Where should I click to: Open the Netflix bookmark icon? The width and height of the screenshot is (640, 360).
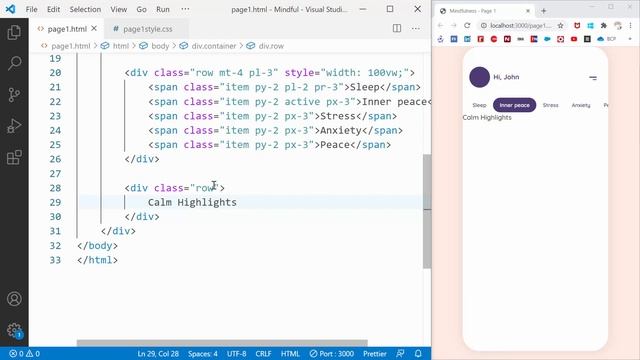coord(507,39)
